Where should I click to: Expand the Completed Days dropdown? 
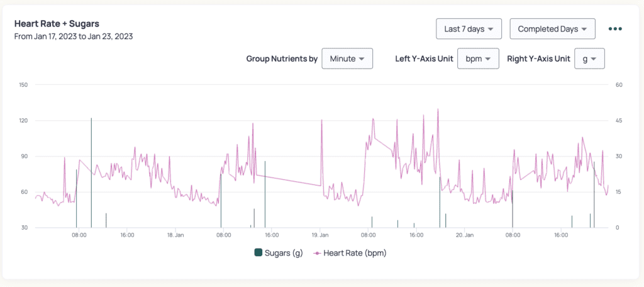pos(552,29)
